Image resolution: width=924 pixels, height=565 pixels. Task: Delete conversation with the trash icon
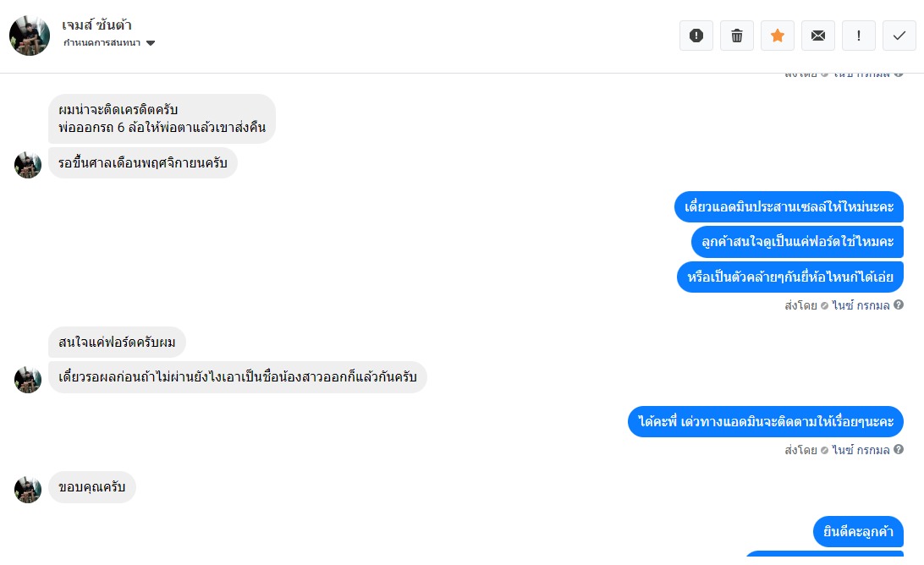tap(737, 36)
